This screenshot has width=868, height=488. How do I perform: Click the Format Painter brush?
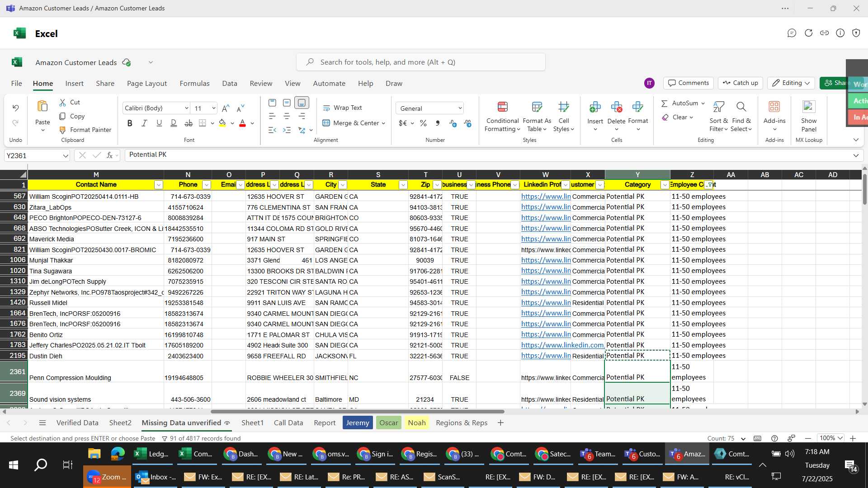62,130
